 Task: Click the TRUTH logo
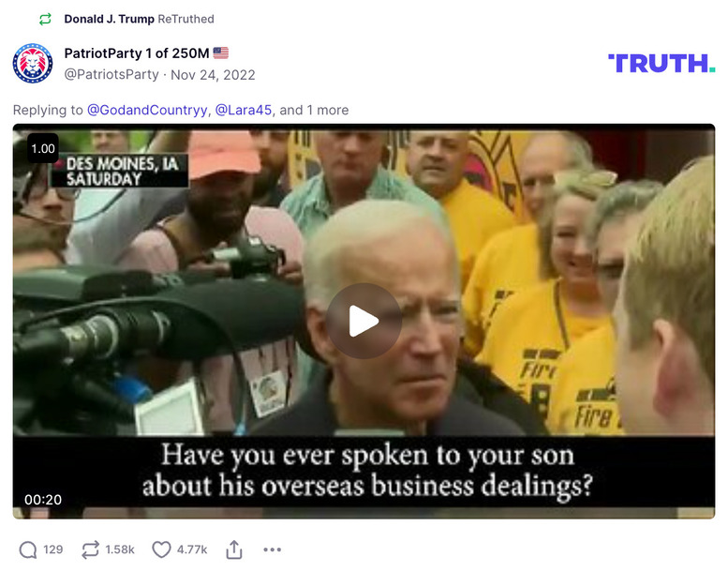coord(661,64)
